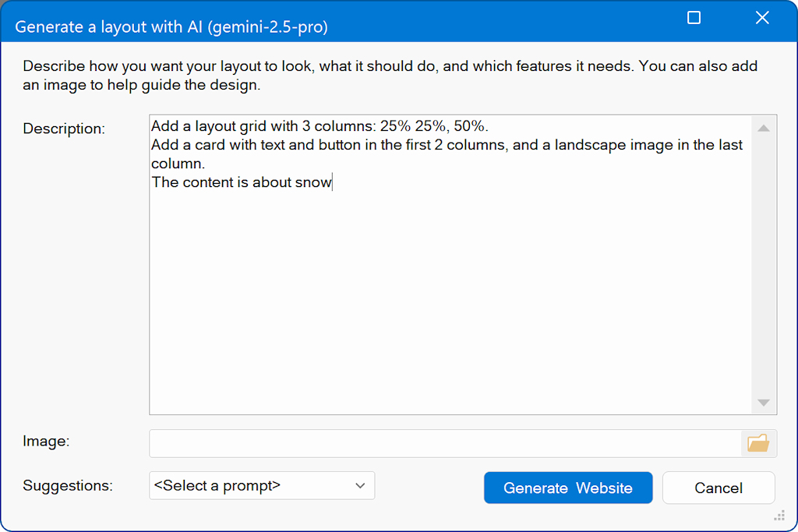Click the "Suggestions:" label
This screenshot has width=798, height=532.
(68, 485)
